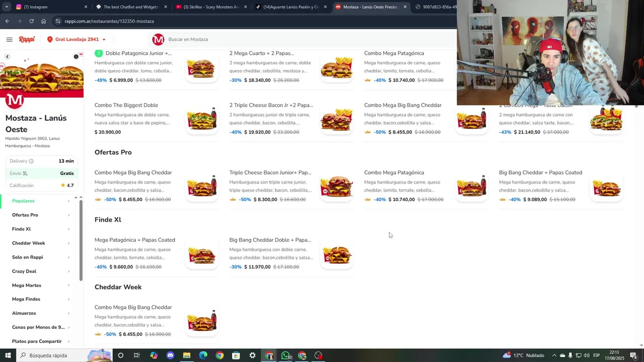
Task: Open the Rappi hamburger menu
Action: point(9,39)
